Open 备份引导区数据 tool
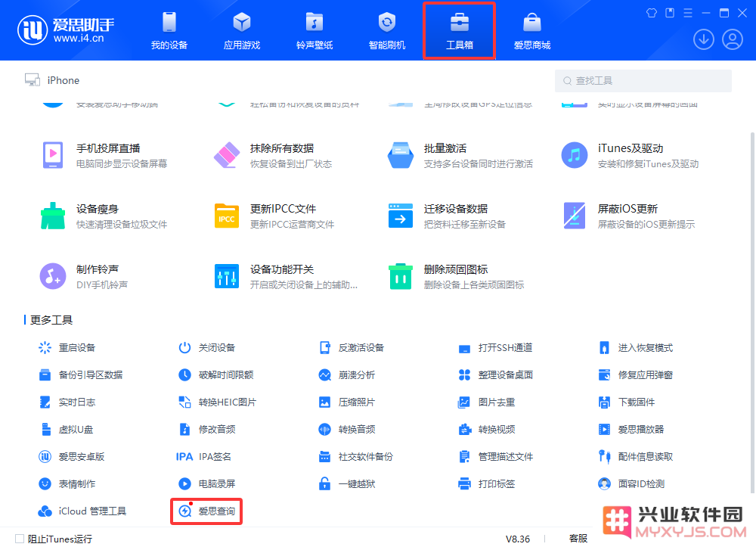 pyautogui.click(x=81, y=375)
